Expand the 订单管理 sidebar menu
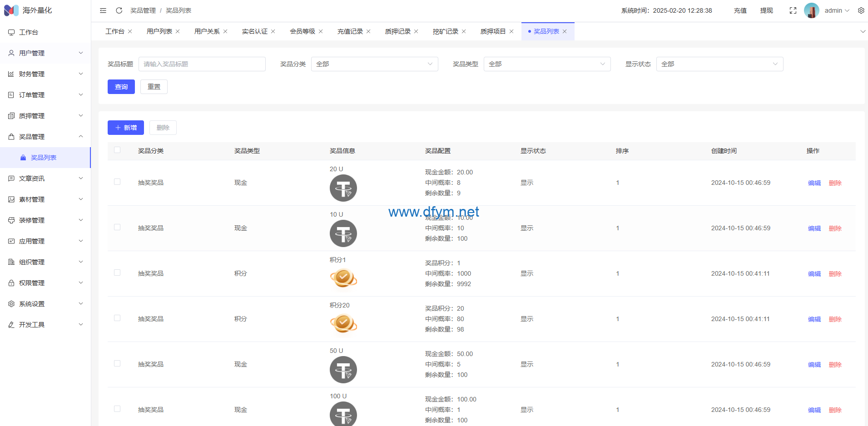 (x=45, y=95)
